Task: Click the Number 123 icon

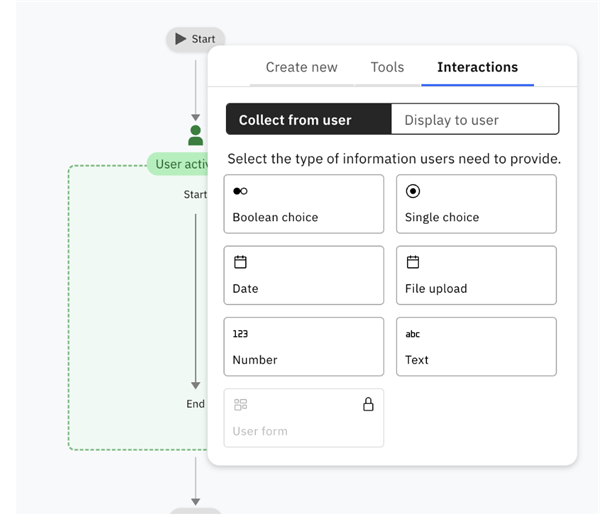Action: tap(240, 334)
